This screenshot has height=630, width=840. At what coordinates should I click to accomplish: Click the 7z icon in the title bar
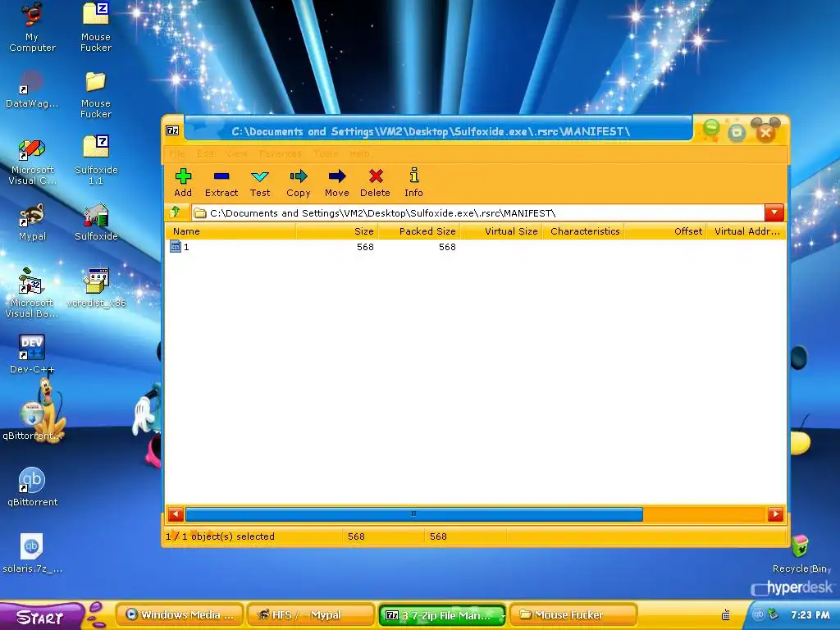tap(172, 130)
